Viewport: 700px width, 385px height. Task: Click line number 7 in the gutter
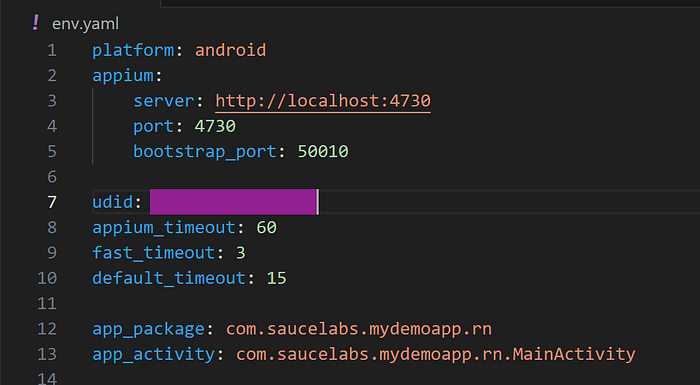(x=52, y=202)
